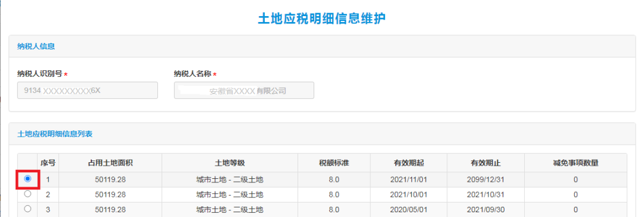Screen dimensions: 644x217
Task: Click tax rate 8.0 in row 3
Action: (x=334, y=210)
